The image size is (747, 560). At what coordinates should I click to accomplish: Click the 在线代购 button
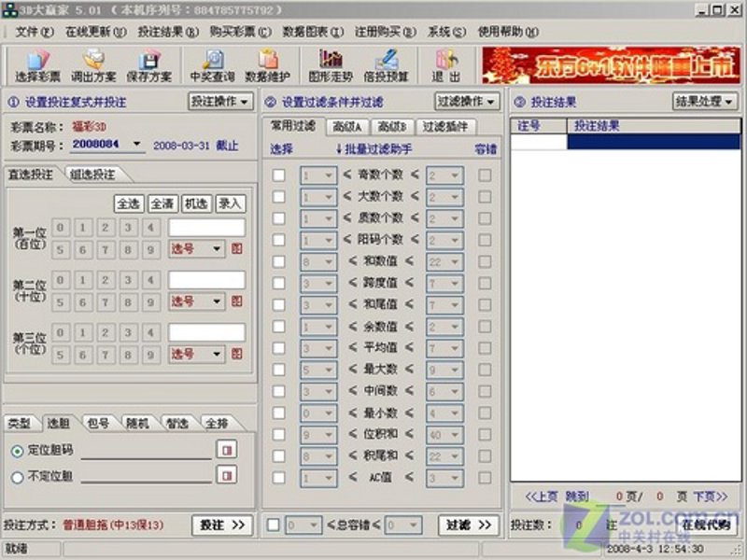pyautogui.click(x=707, y=525)
